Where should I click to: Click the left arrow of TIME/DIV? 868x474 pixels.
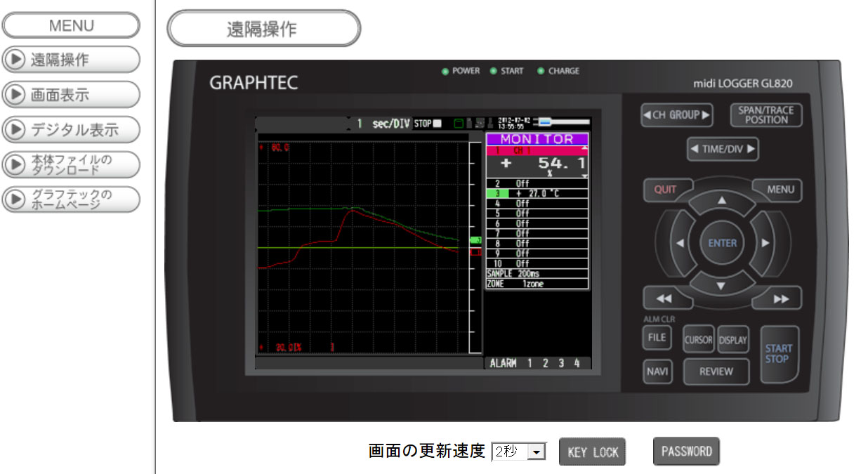point(694,149)
